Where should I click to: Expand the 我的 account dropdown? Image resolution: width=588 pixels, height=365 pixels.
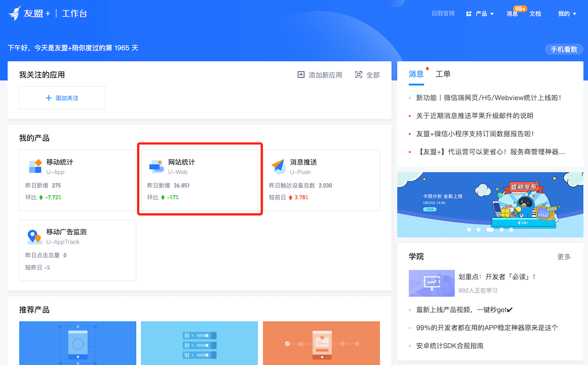(567, 14)
